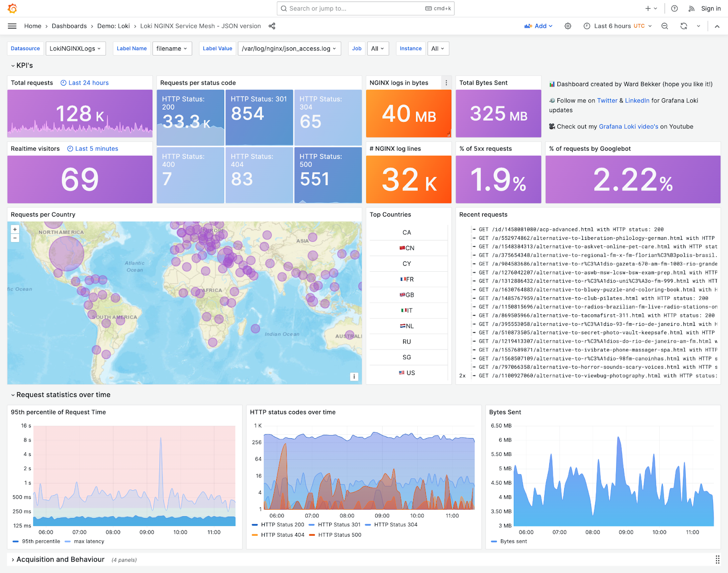Toggle Bytes sent legend series
The width and height of the screenshot is (728, 573).
pyautogui.click(x=513, y=541)
